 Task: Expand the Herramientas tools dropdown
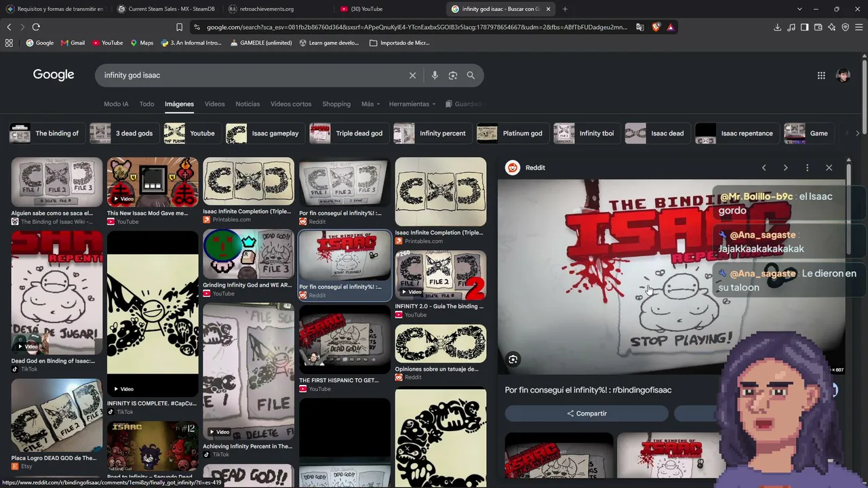412,104
